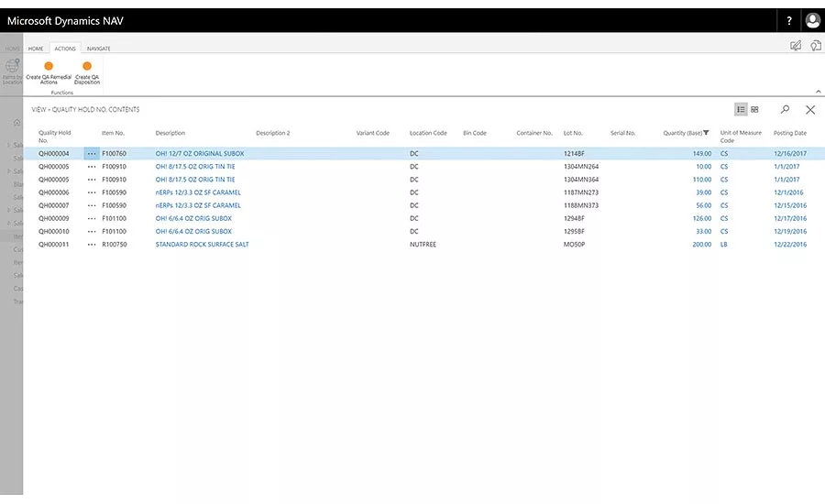
Task: Click posting date 12/16/2017
Action: 790,154
